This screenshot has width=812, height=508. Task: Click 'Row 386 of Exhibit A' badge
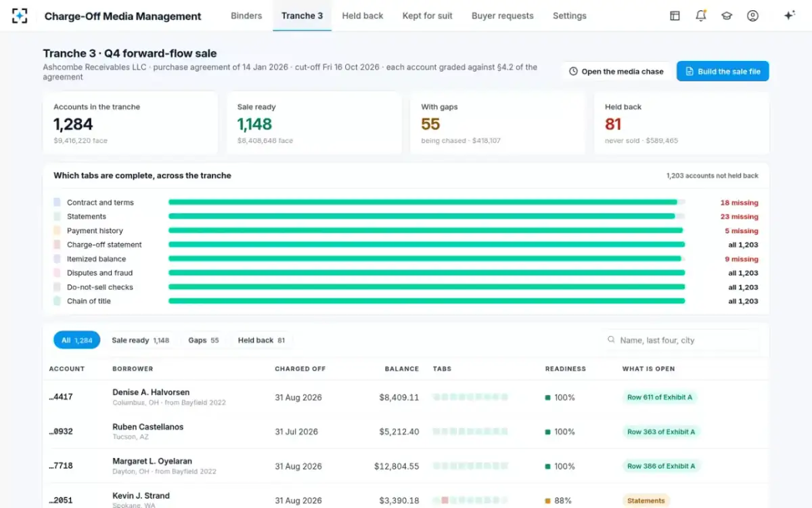[660, 466]
